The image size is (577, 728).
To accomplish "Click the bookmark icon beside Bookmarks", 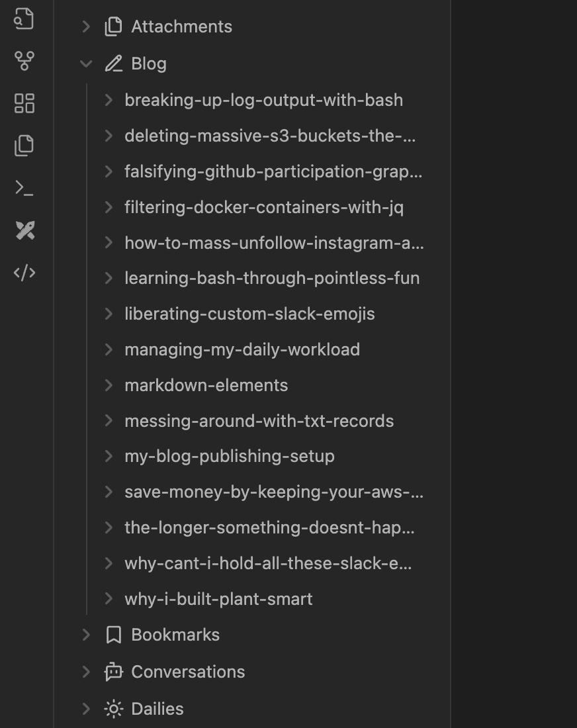I will pos(114,635).
